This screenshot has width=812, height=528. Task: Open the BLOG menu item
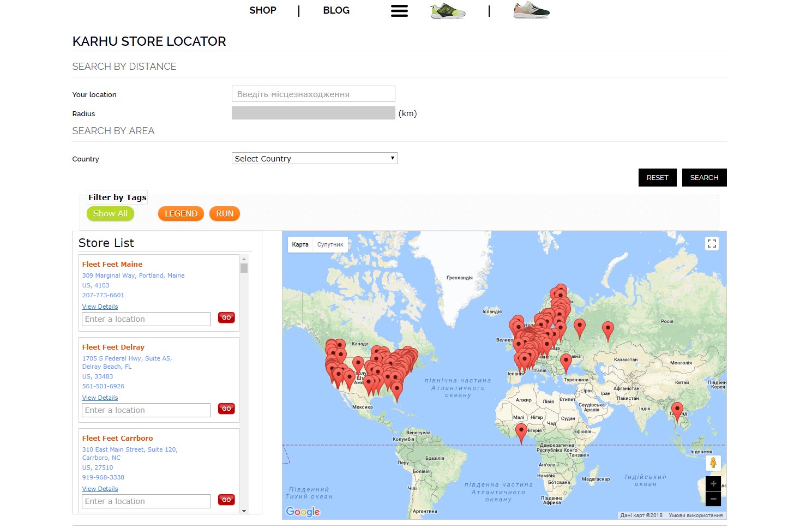pyautogui.click(x=336, y=10)
